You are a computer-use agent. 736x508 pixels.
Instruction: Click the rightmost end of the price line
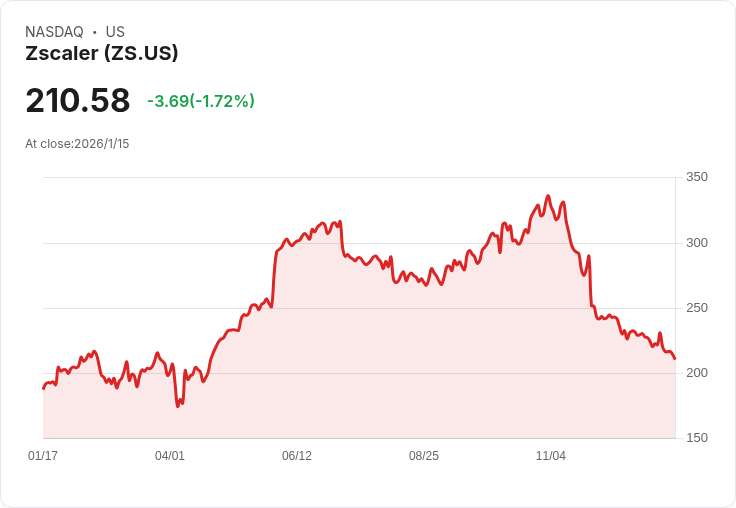[x=675, y=358]
